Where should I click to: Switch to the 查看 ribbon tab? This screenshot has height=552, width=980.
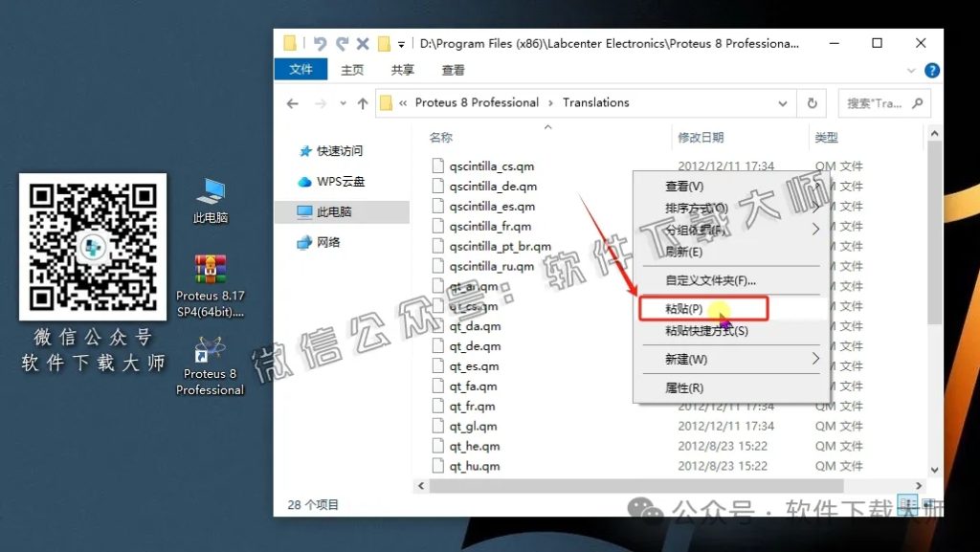pos(453,69)
